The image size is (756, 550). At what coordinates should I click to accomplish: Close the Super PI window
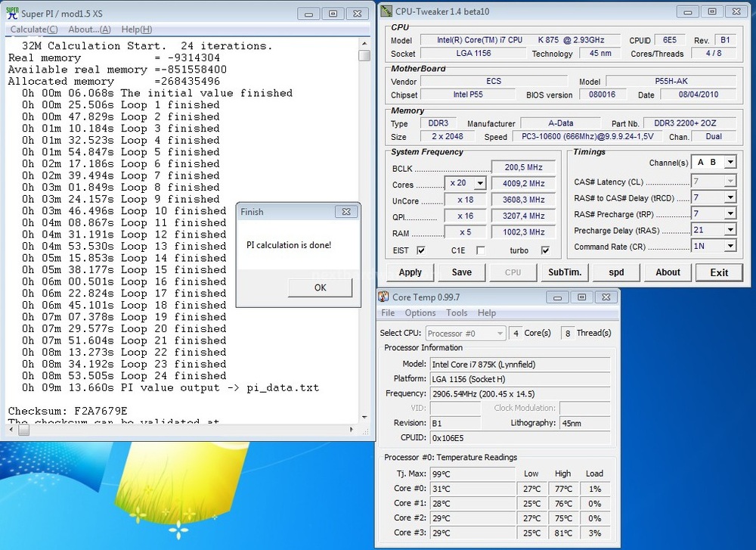click(358, 14)
